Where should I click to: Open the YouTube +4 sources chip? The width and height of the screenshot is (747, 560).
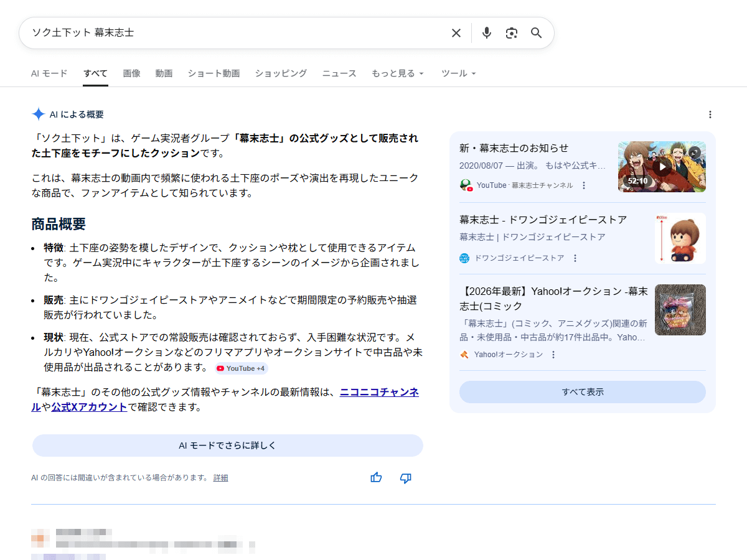(x=242, y=368)
